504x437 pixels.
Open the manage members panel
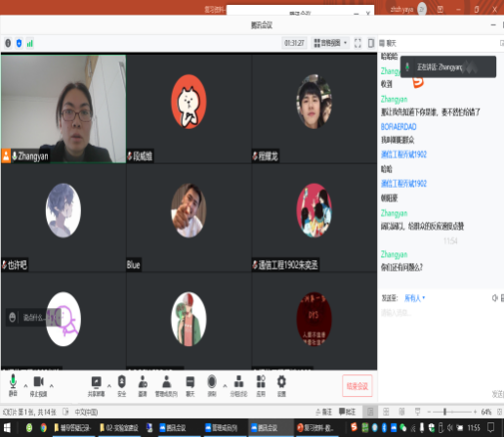tap(166, 386)
